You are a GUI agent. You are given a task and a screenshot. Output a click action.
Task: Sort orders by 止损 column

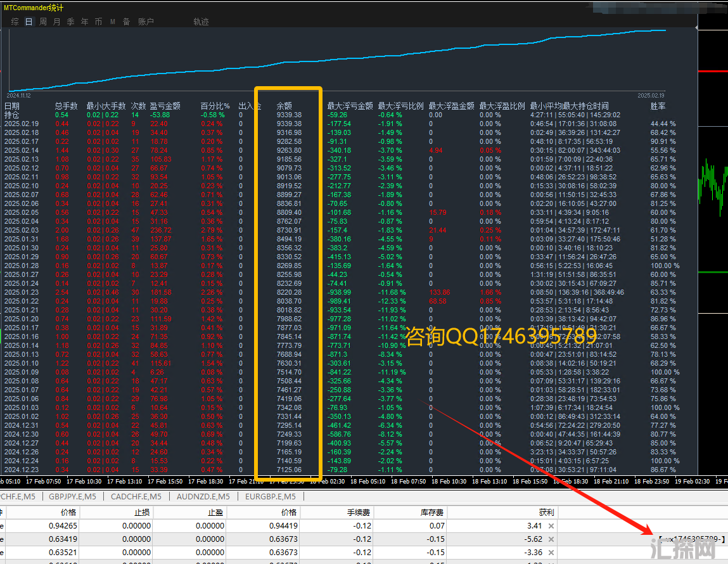pos(143,513)
